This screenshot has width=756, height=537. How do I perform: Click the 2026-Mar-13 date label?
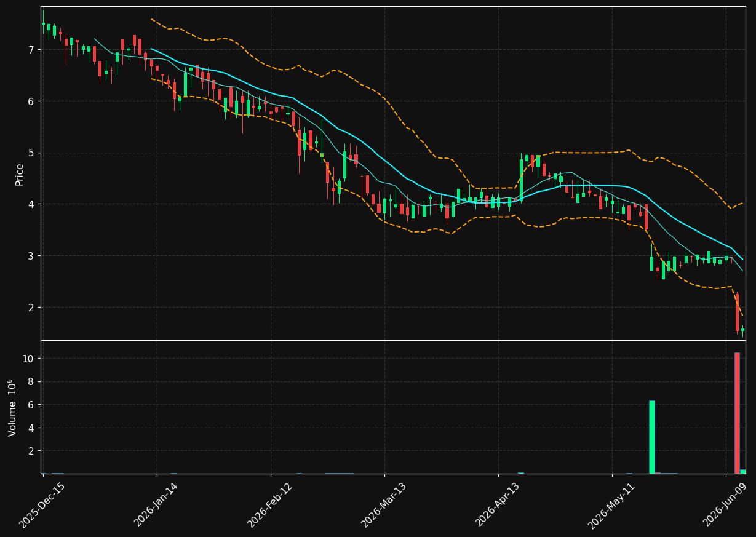[384, 506]
